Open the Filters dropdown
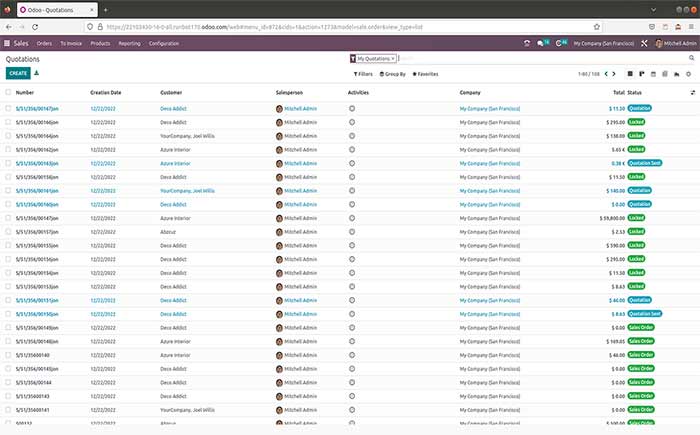700x435 pixels. click(x=363, y=74)
